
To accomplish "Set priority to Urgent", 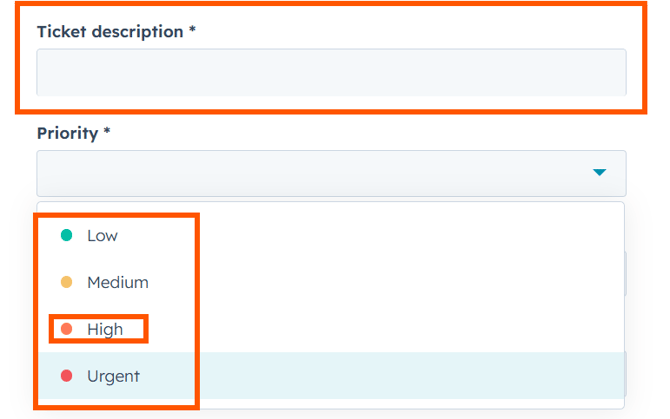I will click(x=113, y=376).
